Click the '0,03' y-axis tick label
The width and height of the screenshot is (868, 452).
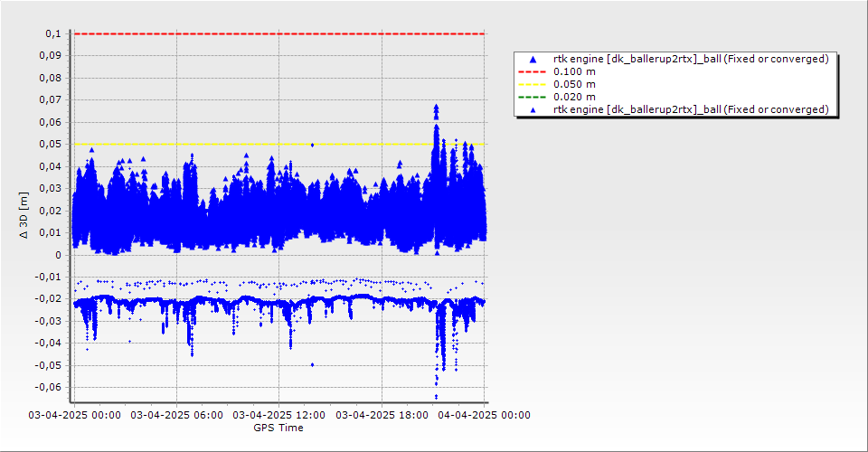tap(51, 189)
